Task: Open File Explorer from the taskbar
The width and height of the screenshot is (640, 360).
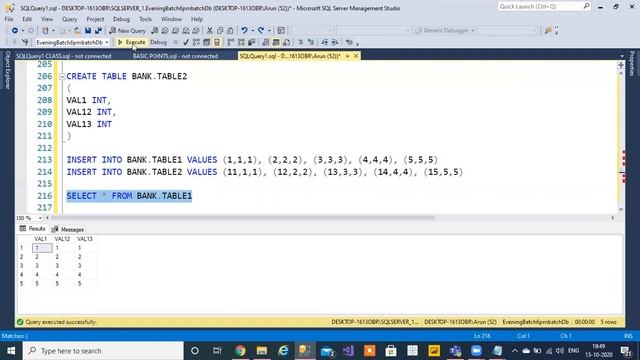Action: 262,351
